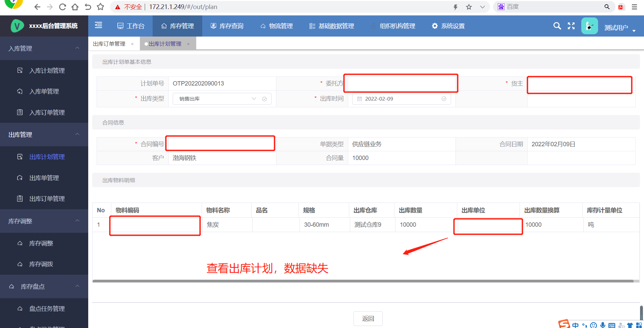Open the 测试用户 account dropdown
Image resolution: width=644 pixels, height=328 pixels.
pyautogui.click(x=620, y=28)
